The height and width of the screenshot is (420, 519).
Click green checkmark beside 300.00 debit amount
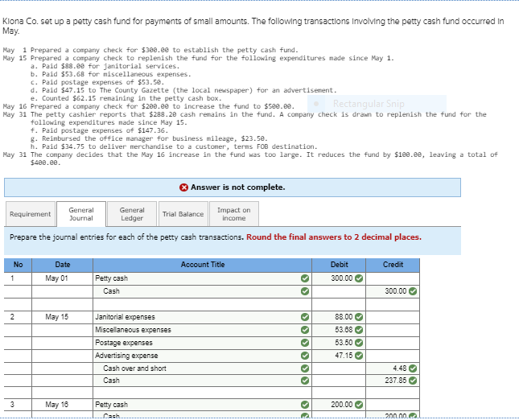359,278
